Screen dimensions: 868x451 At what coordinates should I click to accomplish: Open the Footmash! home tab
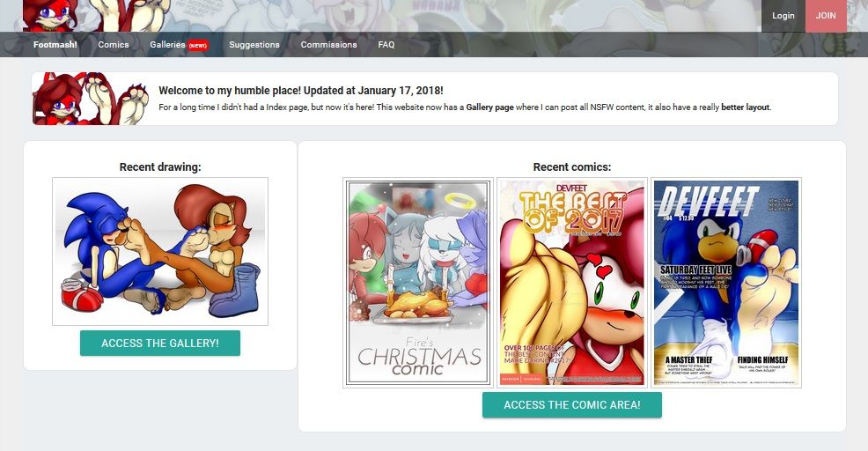55,44
